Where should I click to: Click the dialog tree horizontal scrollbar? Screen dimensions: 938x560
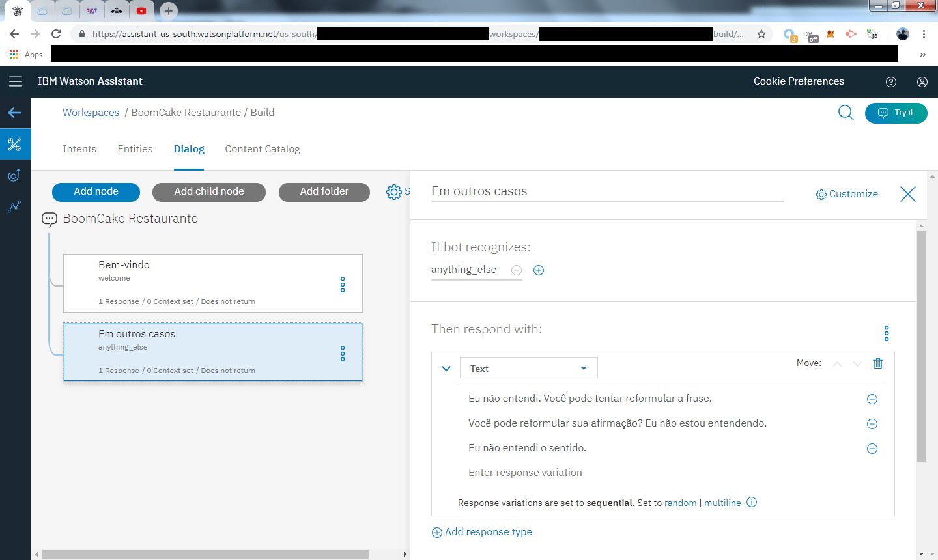tap(205, 554)
